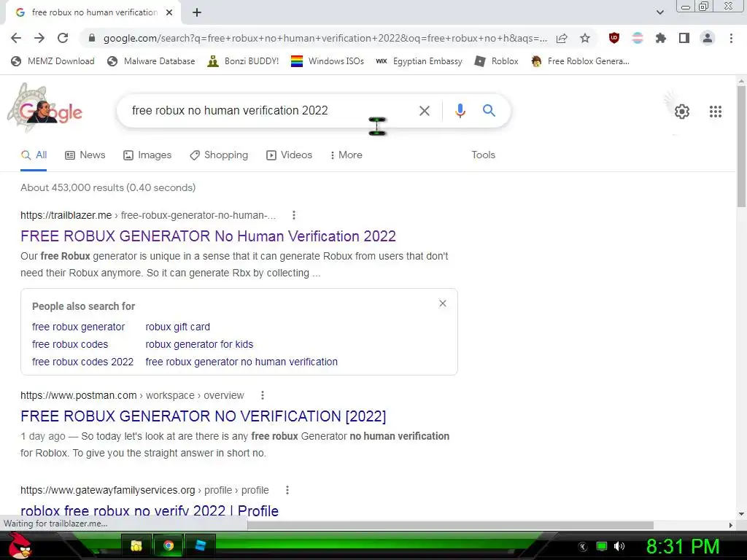Open Chrome profile avatar

click(x=708, y=38)
